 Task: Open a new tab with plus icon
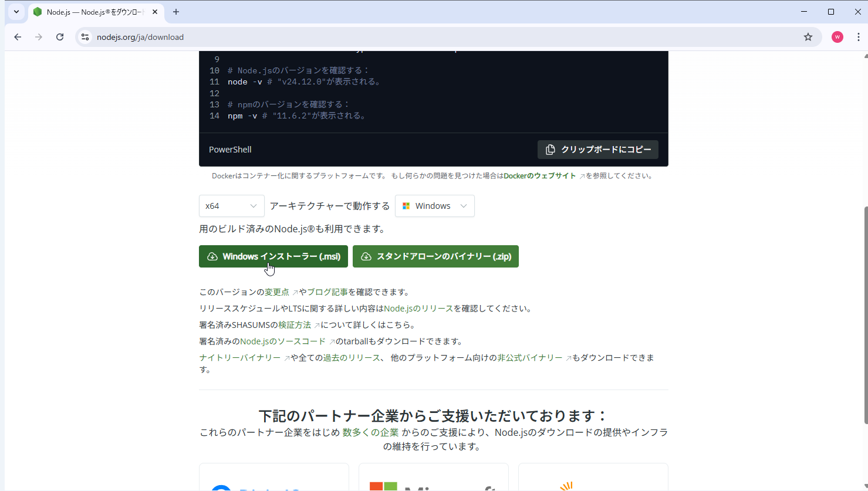176,12
